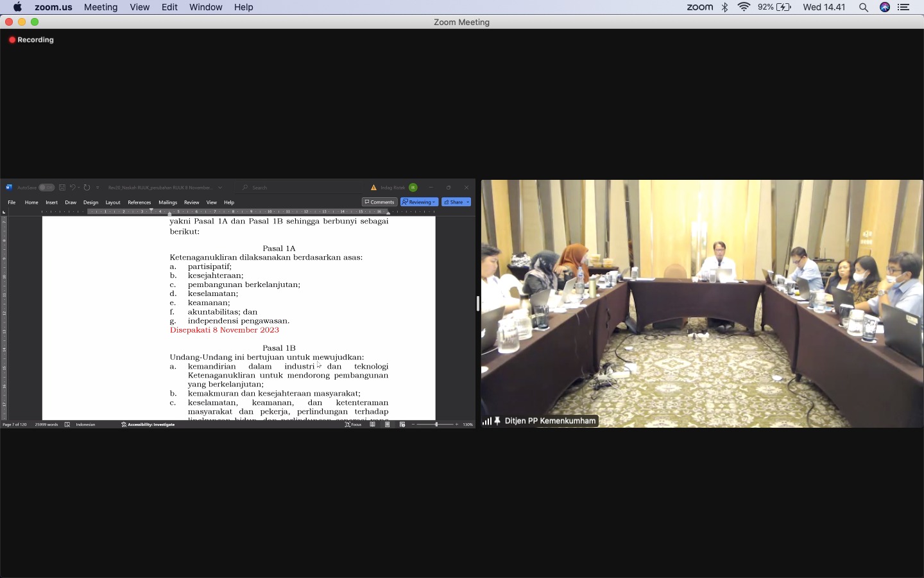Click the Word zoom slider
This screenshot has height=578, width=924.
coord(435,425)
